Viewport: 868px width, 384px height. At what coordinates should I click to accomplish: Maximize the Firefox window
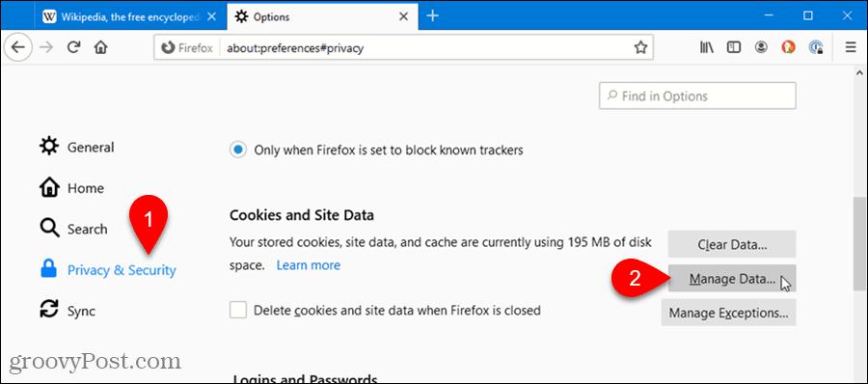[x=808, y=16]
